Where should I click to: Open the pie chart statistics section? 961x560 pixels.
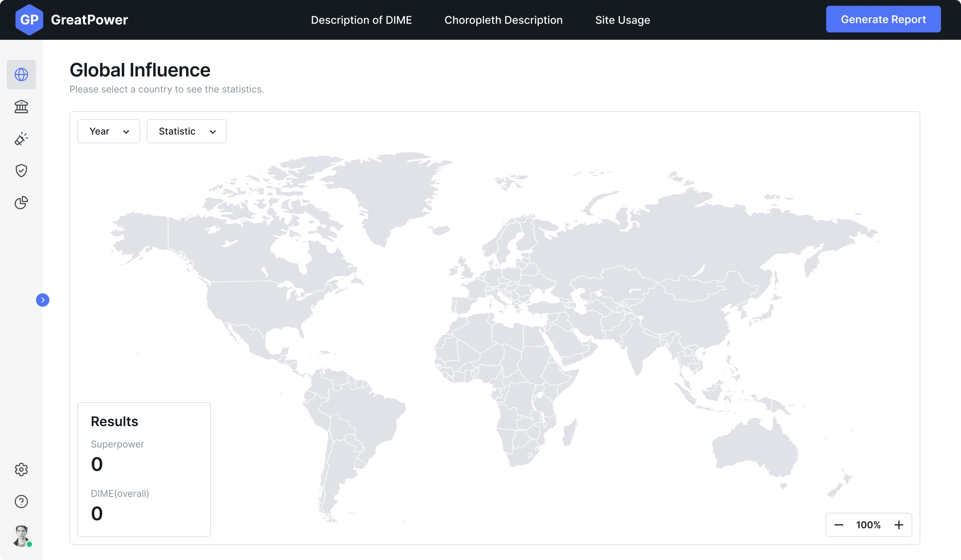tap(21, 202)
